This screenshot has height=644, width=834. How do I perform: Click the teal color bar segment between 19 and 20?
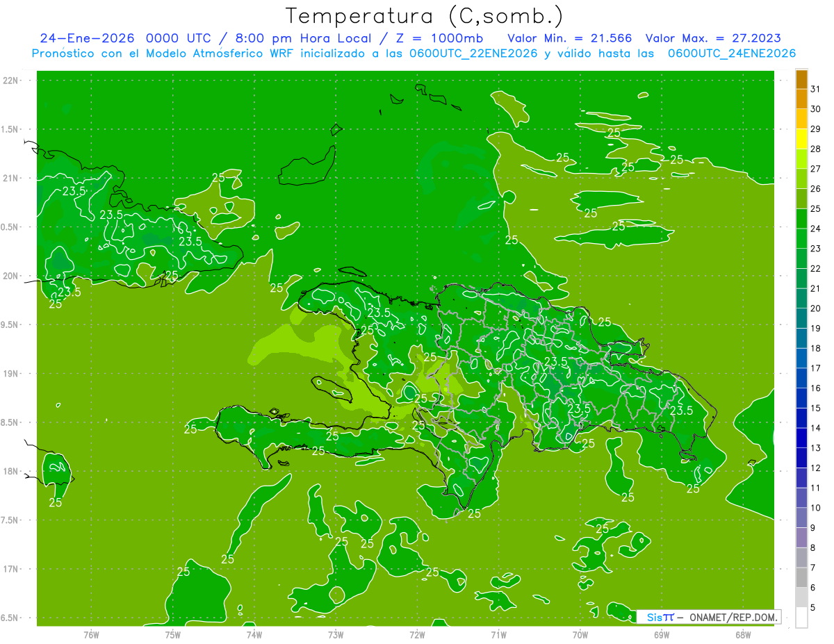pos(801,318)
